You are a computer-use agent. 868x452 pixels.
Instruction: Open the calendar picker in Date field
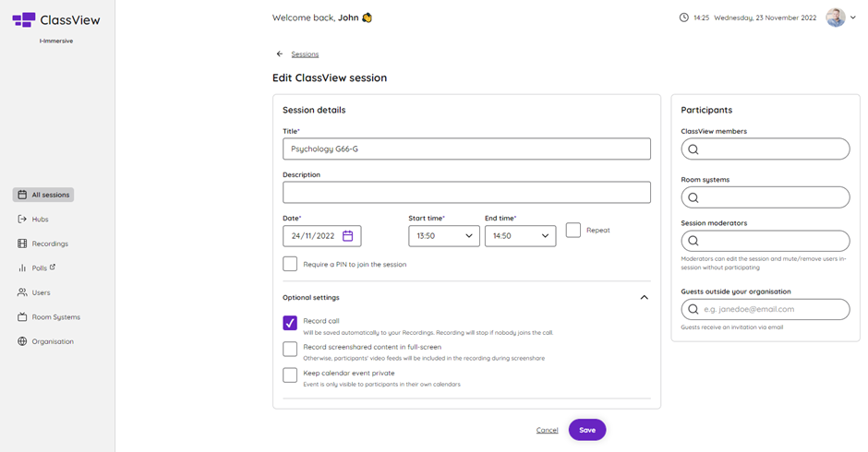point(347,235)
